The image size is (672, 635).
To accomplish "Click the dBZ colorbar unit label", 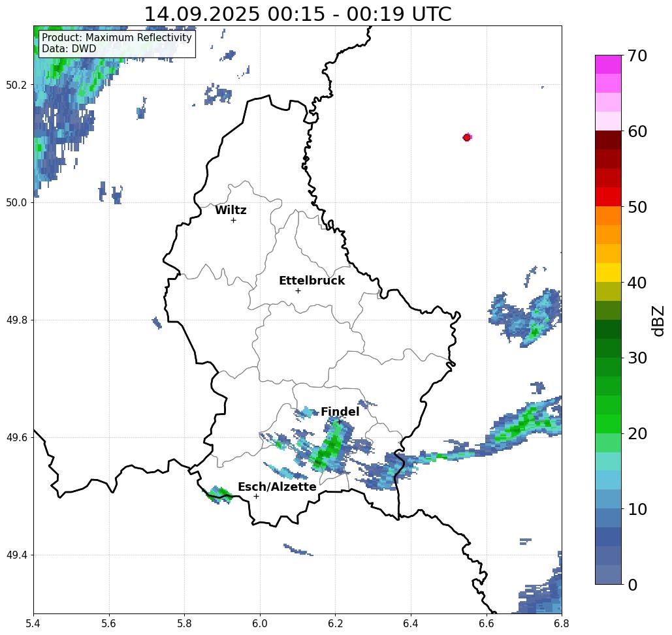I will 658,320.
